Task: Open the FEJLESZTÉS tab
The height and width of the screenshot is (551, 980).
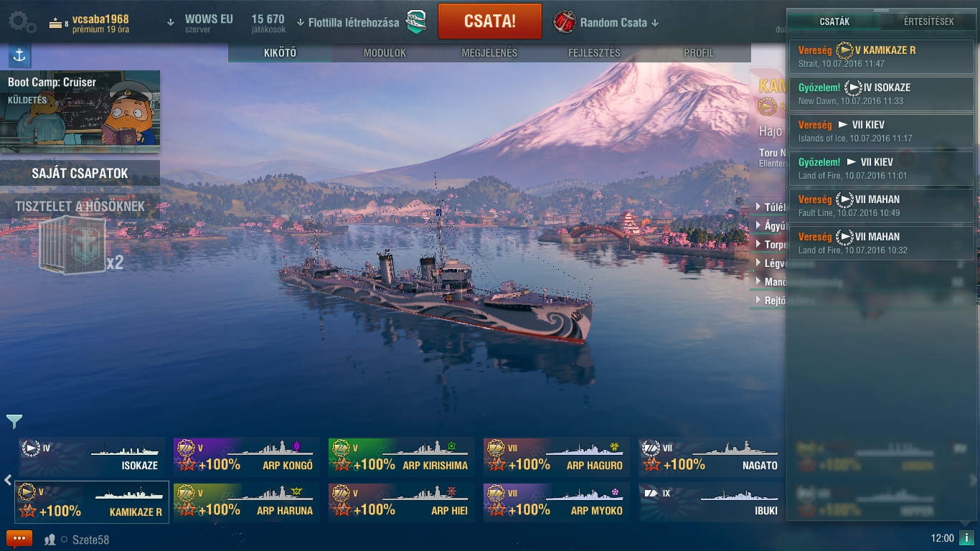Action: pyautogui.click(x=594, y=53)
